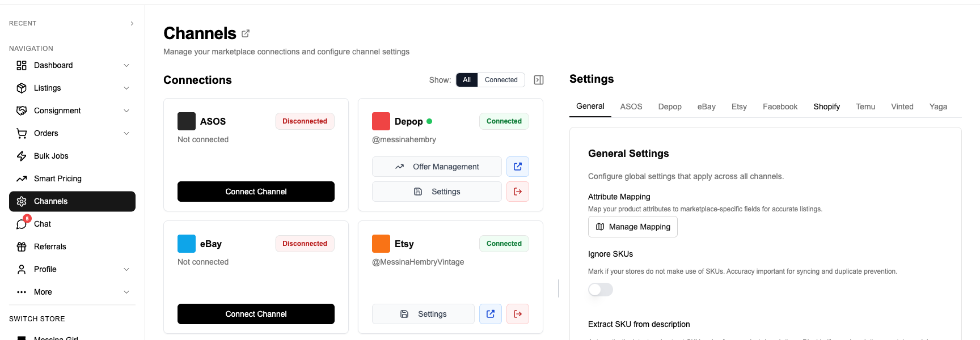980x340 pixels.
Task: Disconnect the Etsy channel
Action: 517,314
